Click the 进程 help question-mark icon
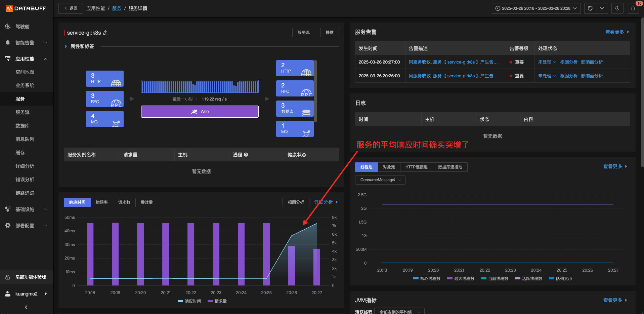Viewport: 644px width, 314px height. [x=246, y=155]
